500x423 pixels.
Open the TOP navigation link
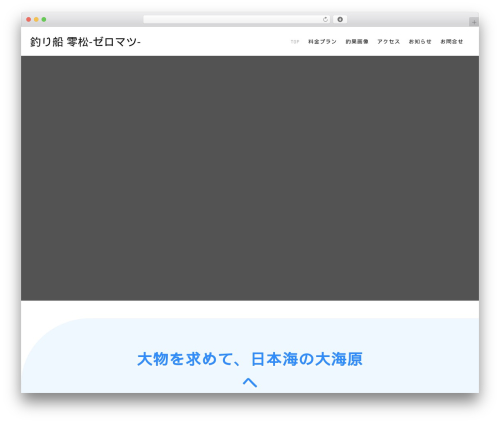point(295,42)
